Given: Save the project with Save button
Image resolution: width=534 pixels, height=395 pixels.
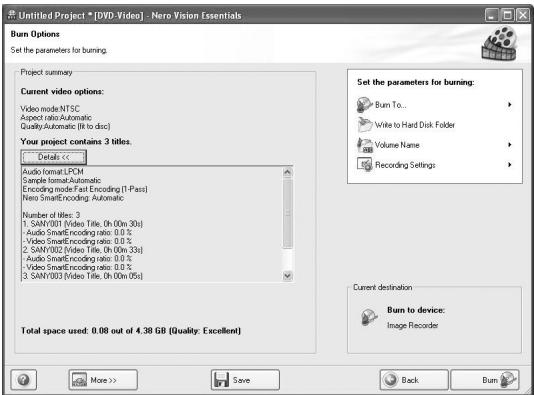Looking at the screenshot, I should point(245,380).
